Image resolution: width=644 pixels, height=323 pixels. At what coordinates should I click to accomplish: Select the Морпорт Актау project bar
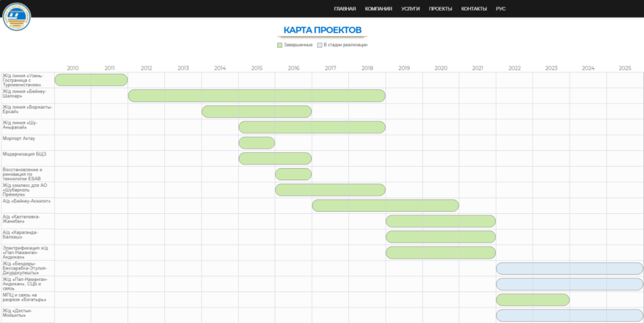click(x=257, y=143)
